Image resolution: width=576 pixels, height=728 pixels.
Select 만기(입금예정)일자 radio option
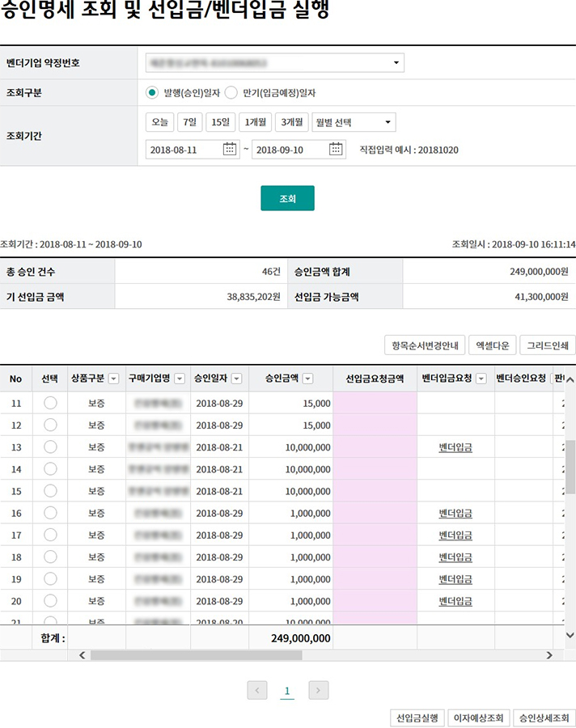pos(231,93)
